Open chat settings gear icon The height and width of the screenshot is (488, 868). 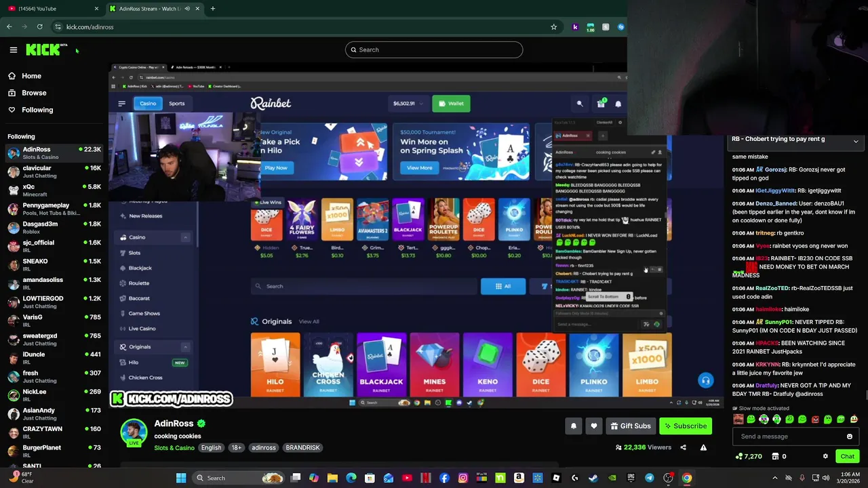pyautogui.click(x=825, y=456)
